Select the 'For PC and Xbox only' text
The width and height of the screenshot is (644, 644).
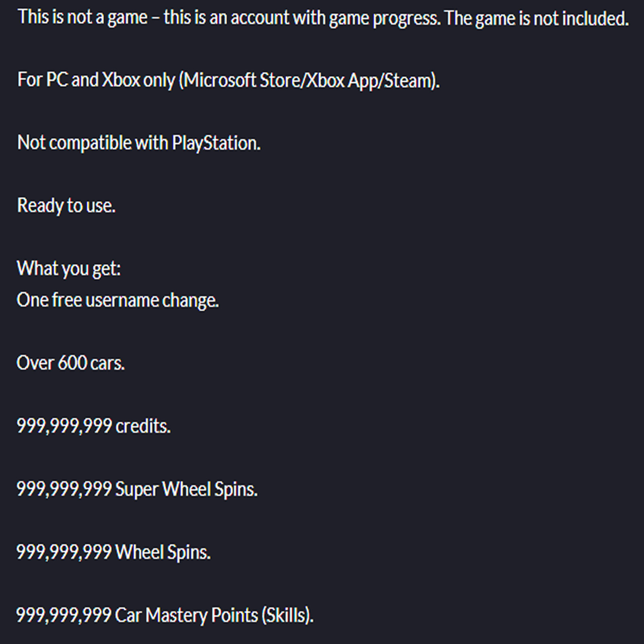96,80
